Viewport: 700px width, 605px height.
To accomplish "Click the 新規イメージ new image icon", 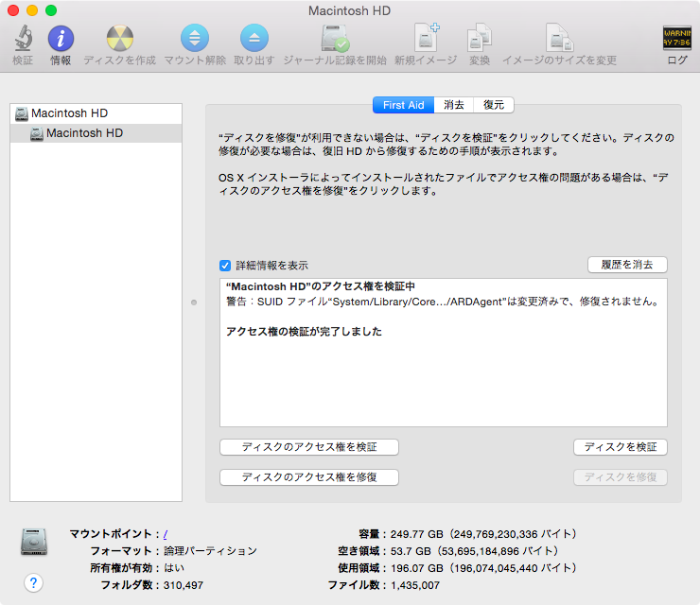I will [x=426, y=38].
